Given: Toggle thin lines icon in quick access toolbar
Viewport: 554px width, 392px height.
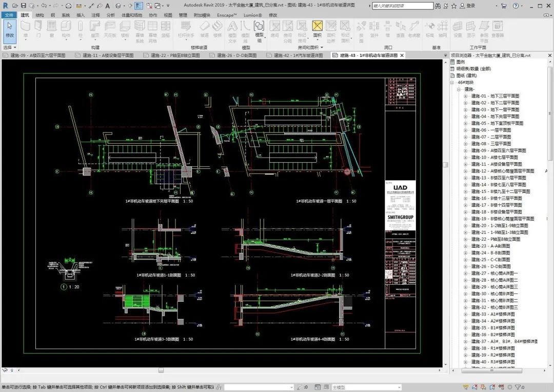Looking at the screenshot, I should 139,6.
